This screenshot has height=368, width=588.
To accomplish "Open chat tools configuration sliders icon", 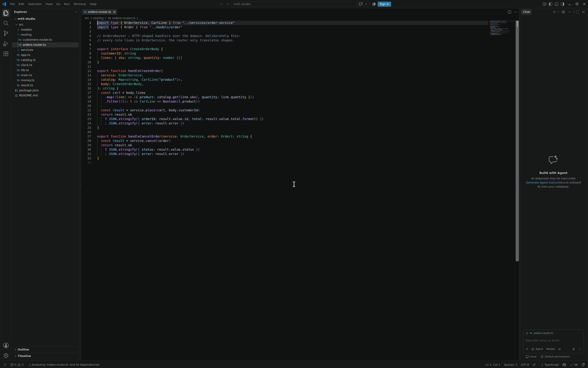I will [559, 349].
